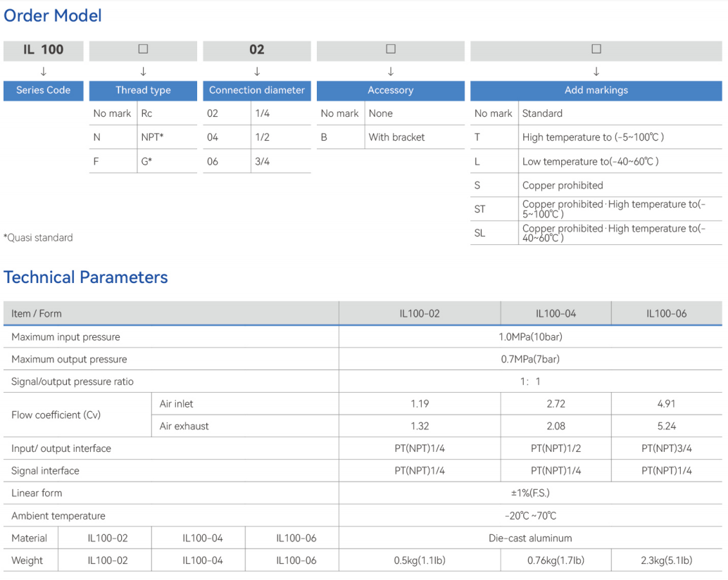Click the 'PT(NPT)3/4' interface value
728x580 pixels.
click(x=667, y=448)
